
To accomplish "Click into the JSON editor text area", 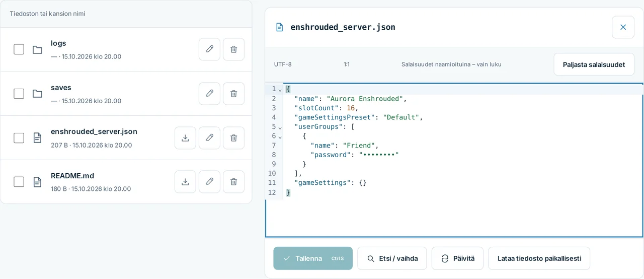I will click(454, 160).
